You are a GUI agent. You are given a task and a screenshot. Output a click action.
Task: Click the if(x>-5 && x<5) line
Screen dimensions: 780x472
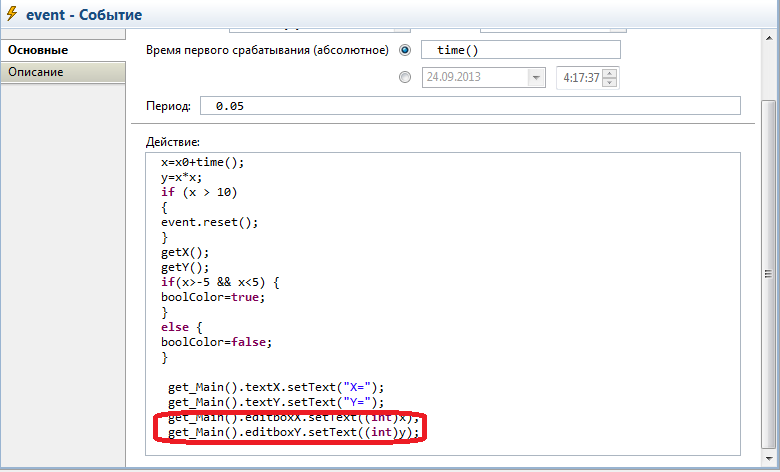pyautogui.click(x=220, y=283)
